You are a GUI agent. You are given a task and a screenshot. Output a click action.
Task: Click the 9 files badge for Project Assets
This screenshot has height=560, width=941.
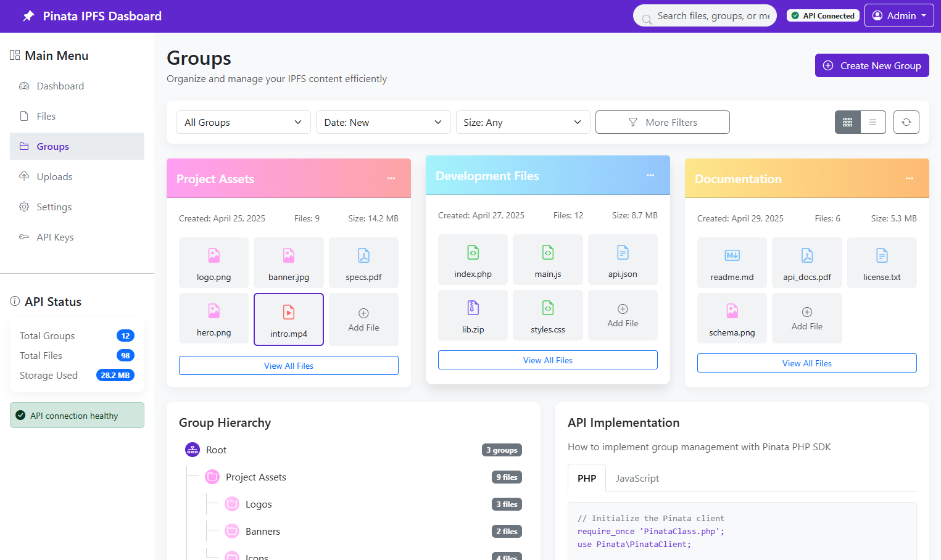507,477
